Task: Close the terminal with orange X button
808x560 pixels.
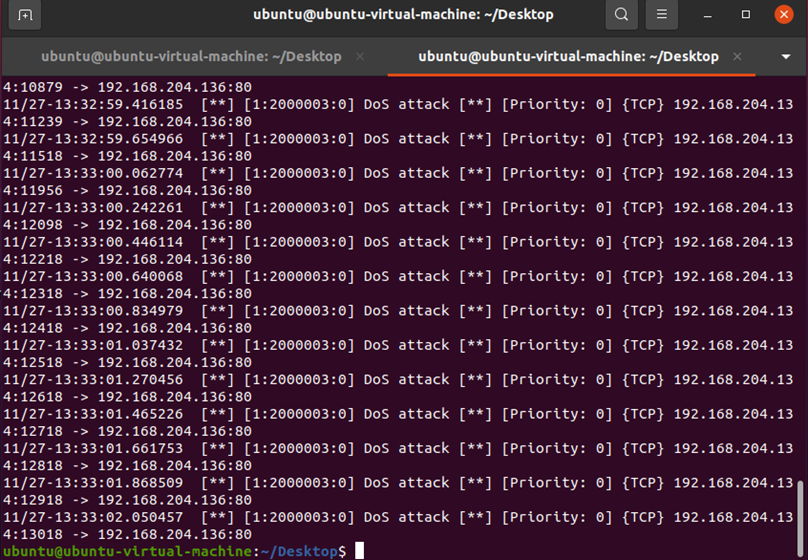Action: pyautogui.click(x=784, y=15)
